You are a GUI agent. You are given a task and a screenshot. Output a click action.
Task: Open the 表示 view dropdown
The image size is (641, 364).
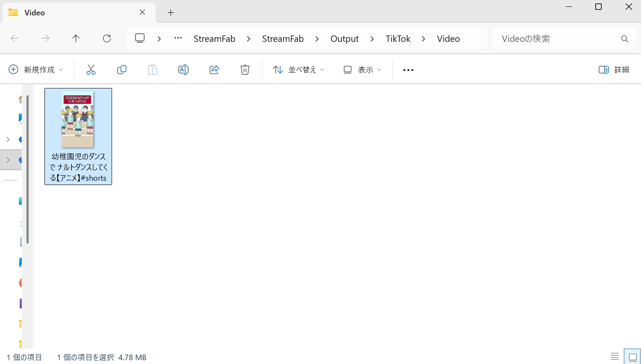click(x=363, y=70)
